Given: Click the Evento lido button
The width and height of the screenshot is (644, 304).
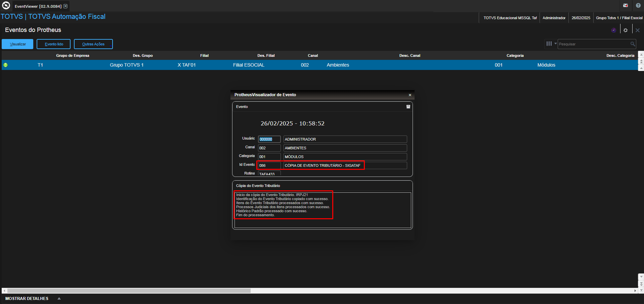Looking at the screenshot, I should point(54,44).
